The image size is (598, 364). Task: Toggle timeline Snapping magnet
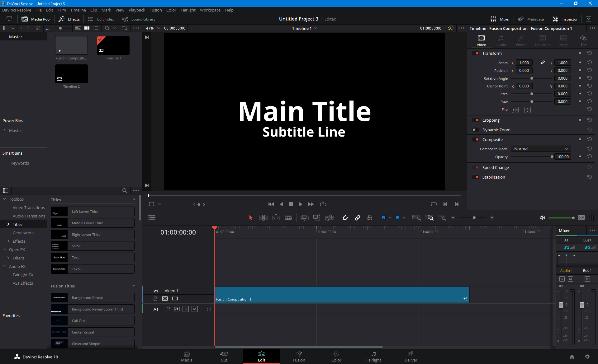tap(345, 218)
